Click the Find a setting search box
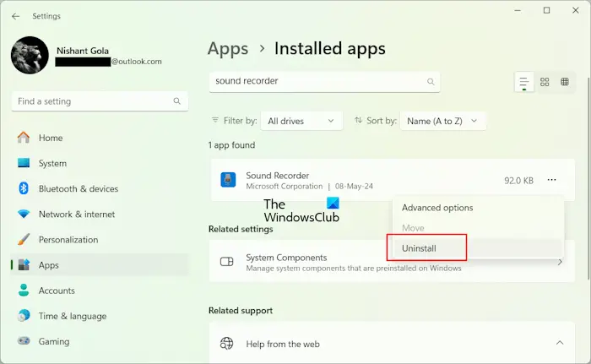This screenshot has height=364, width=591. click(x=100, y=101)
